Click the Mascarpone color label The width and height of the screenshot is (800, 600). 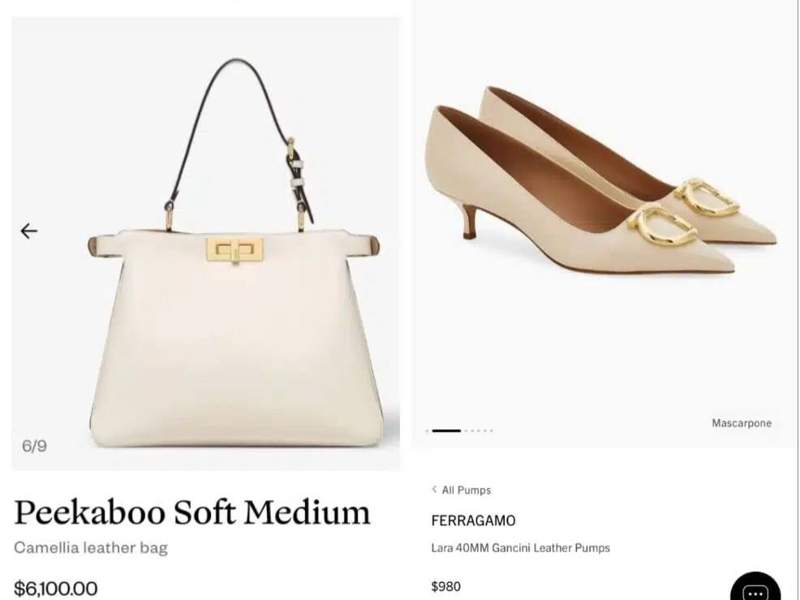[741, 423]
